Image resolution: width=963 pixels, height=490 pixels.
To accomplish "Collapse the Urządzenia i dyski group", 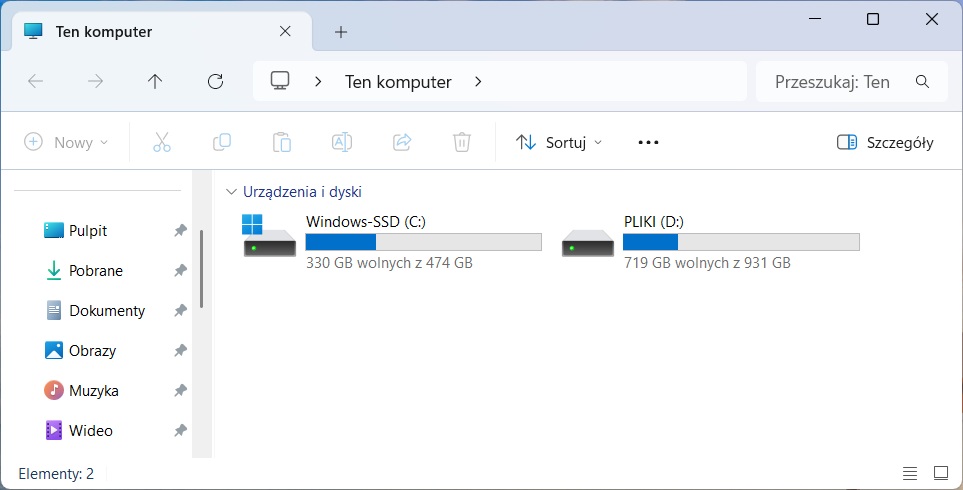I will [x=232, y=191].
